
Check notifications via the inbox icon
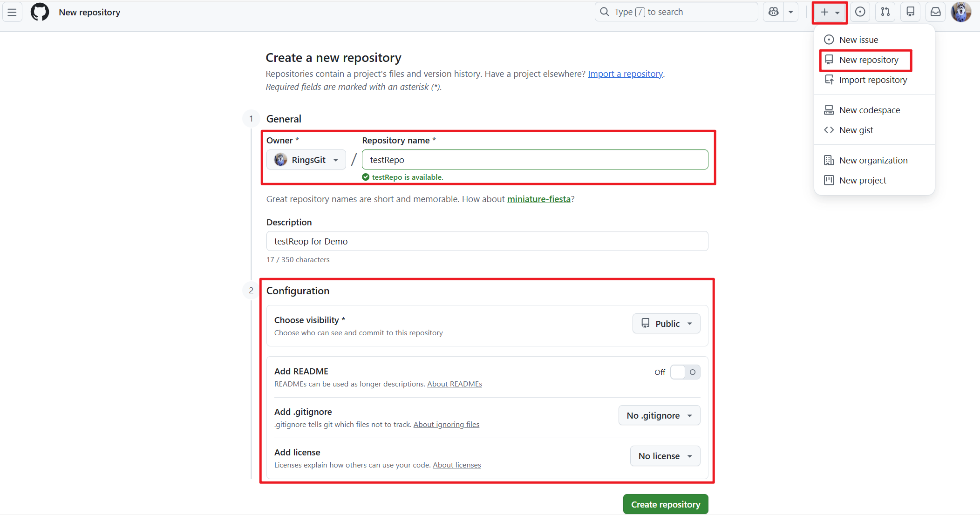(935, 12)
